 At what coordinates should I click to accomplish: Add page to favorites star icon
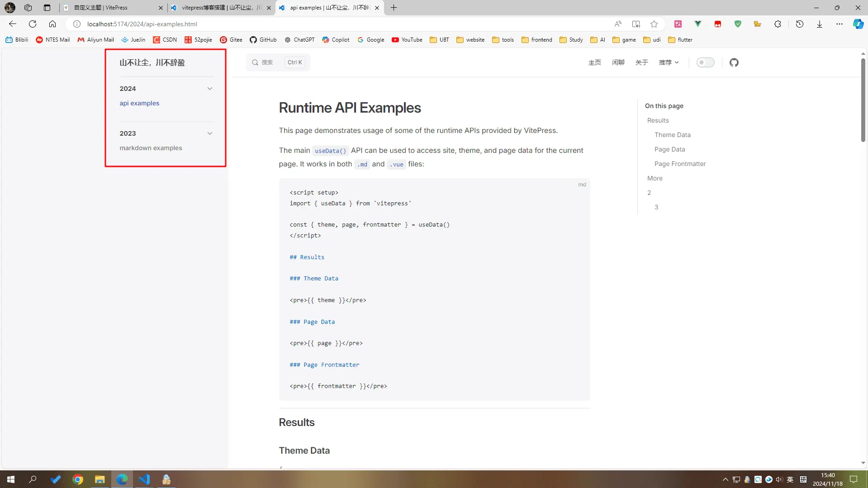point(654,24)
